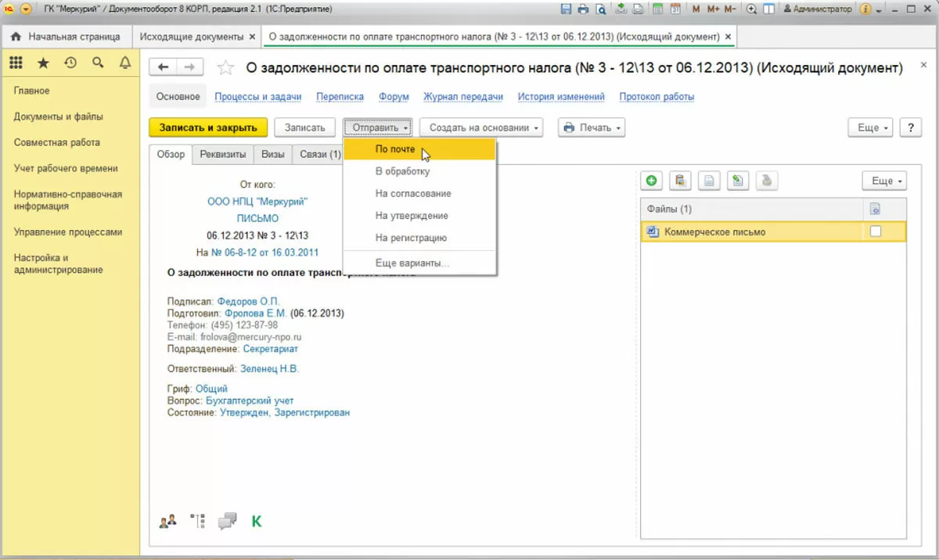Open Favorites star in left panel
Screen dimensions: 939x560
44,63
